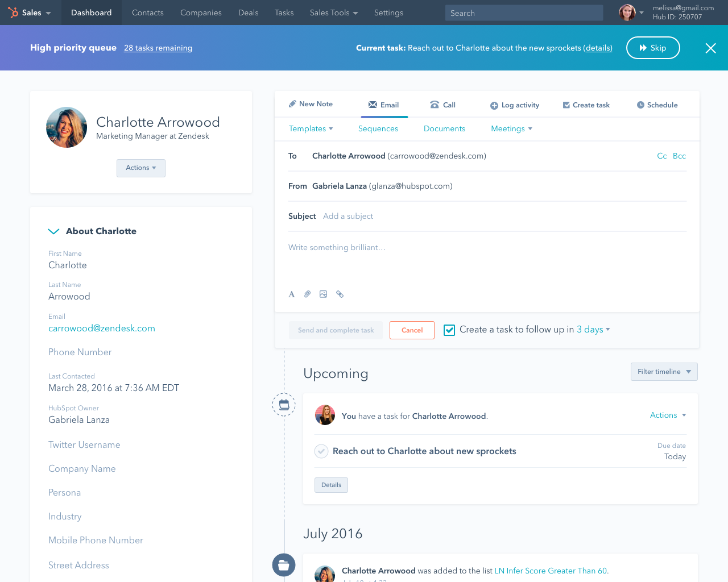Switch to the Call tab
Screen dimensions: 728x582
tap(442, 105)
